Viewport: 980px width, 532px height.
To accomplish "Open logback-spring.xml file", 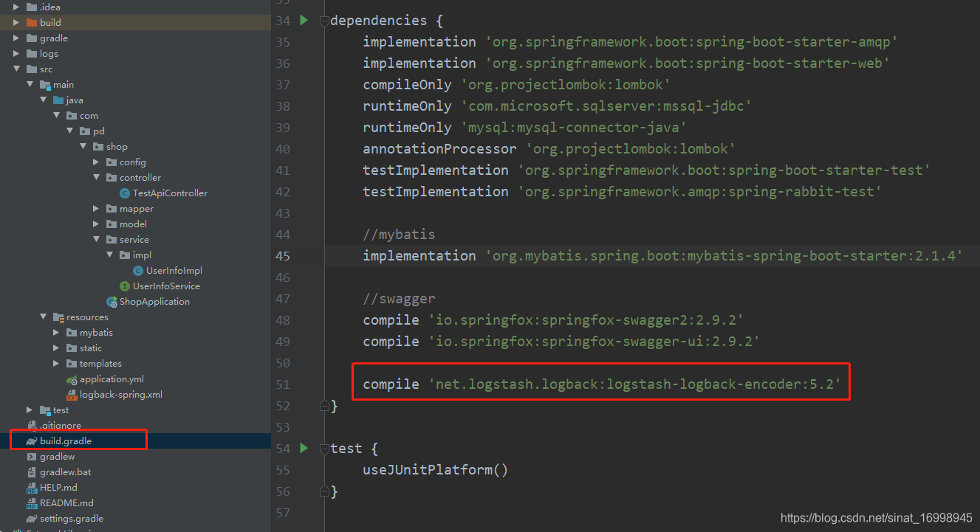I will point(121,394).
